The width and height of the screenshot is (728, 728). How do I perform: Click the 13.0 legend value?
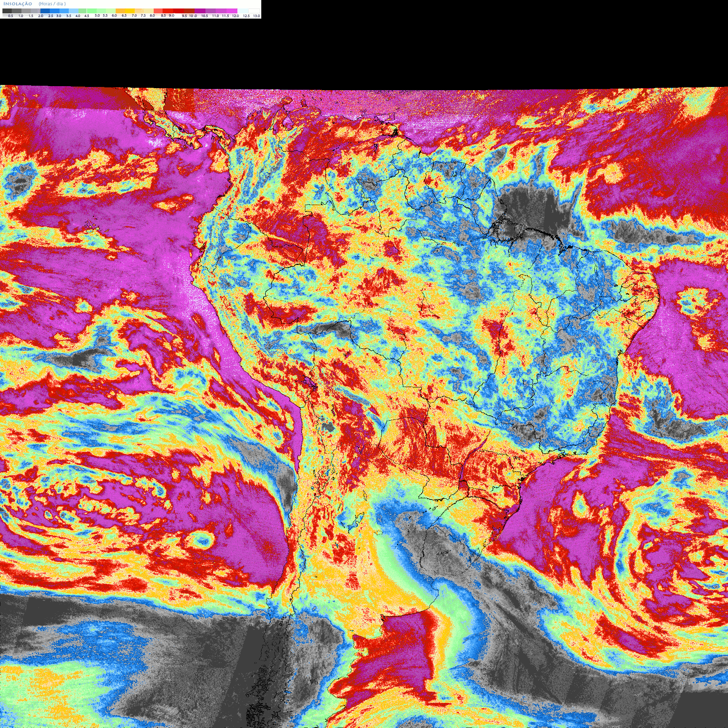coord(257,16)
